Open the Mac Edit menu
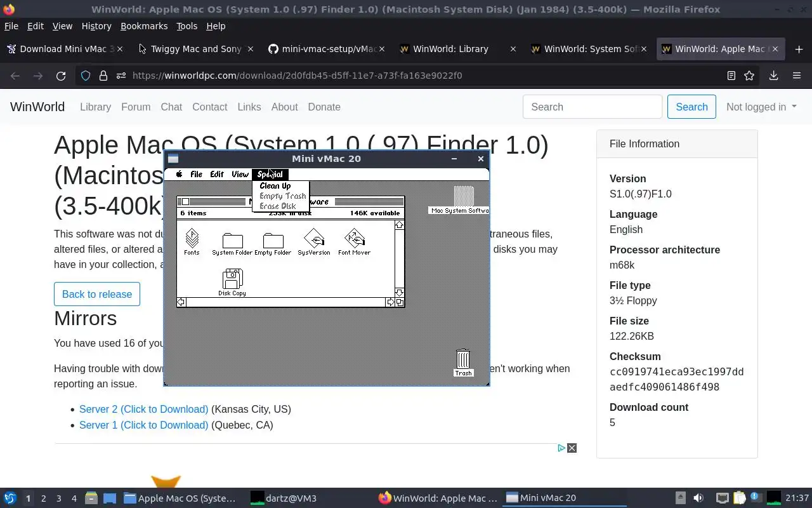 point(217,174)
